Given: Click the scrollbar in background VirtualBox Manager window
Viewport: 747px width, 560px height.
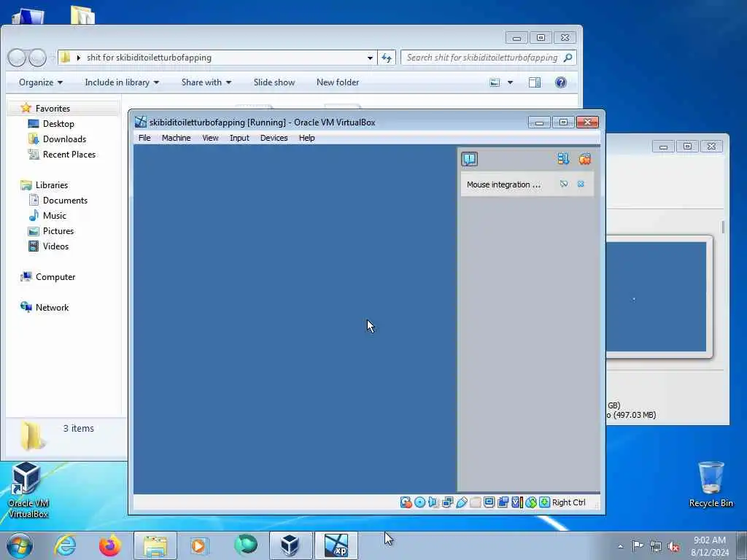Looking at the screenshot, I should [723, 227].
